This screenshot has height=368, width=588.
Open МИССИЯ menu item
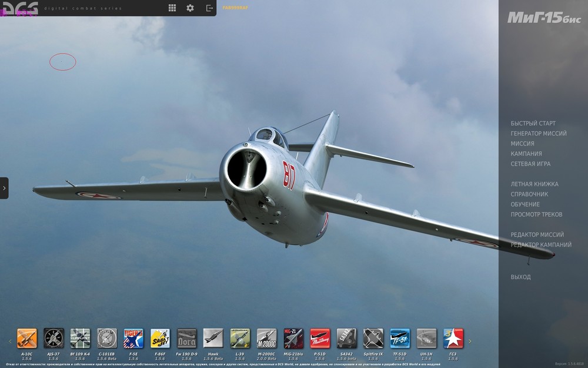point(522,144)
